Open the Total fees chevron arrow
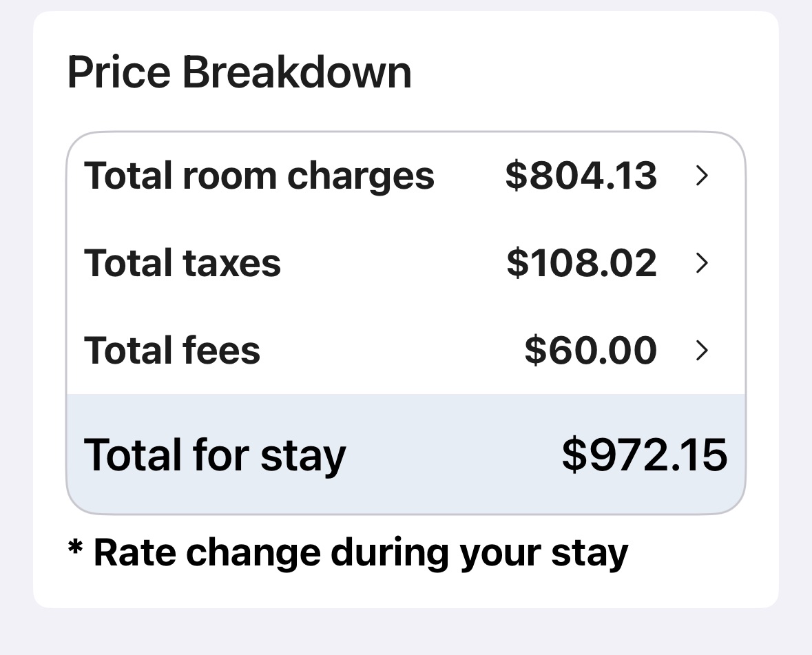Screen dimensions: 812x655 point(702,351)
